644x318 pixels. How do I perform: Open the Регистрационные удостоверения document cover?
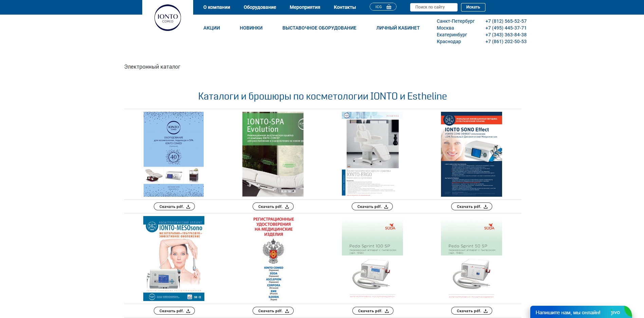point(273,259)
